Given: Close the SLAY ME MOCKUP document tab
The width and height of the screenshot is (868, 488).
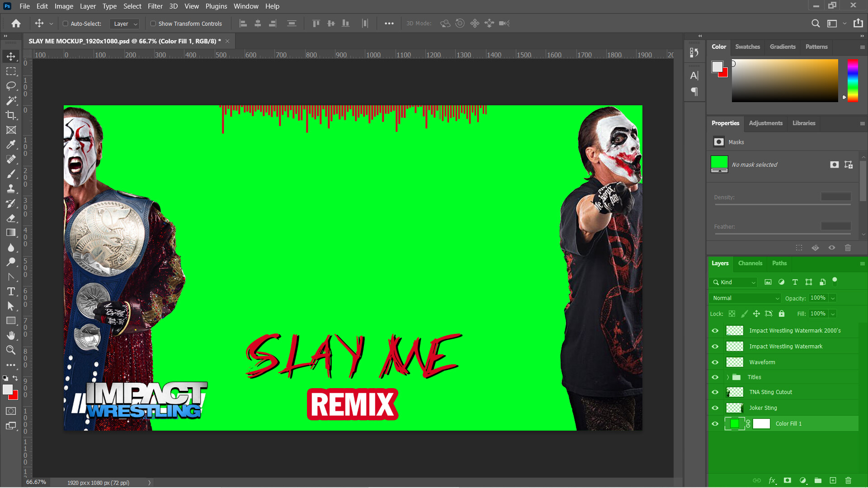Looking at the screenshot, I should point(227,41).
